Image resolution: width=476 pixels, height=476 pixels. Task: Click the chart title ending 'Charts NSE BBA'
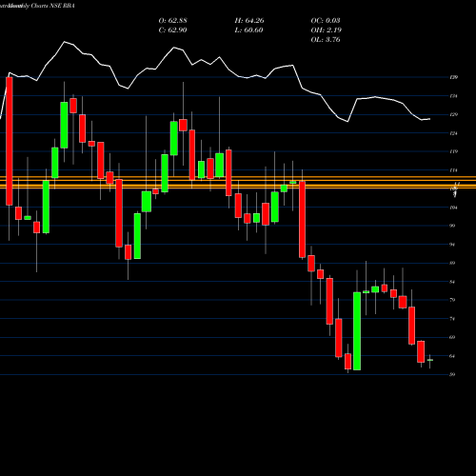click(37, 6)
